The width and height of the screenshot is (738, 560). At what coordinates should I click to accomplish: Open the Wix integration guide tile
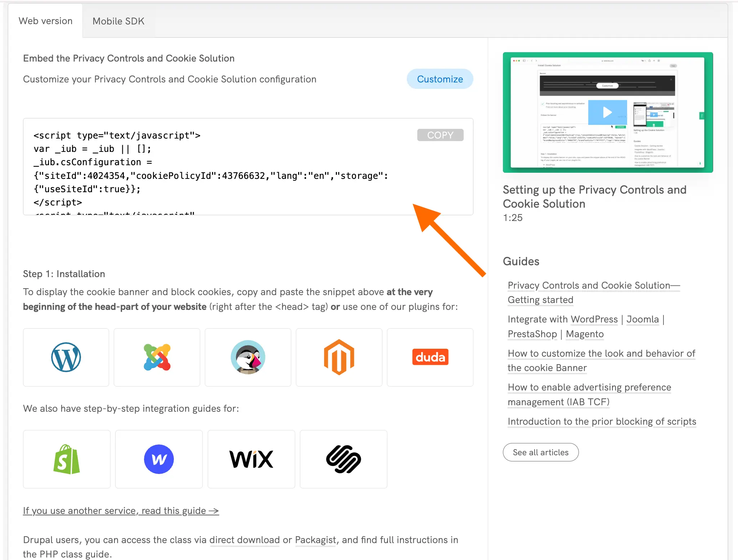coord(251,459)
